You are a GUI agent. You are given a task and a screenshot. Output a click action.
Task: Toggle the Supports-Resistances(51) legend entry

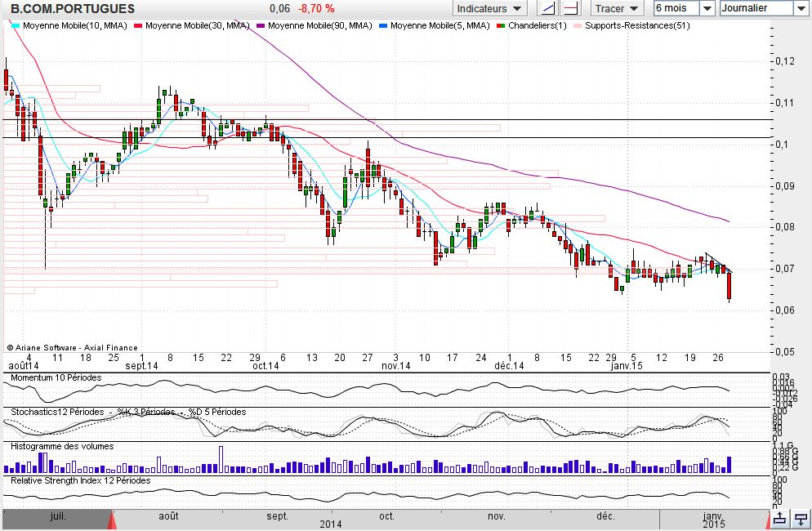[637, 26]
